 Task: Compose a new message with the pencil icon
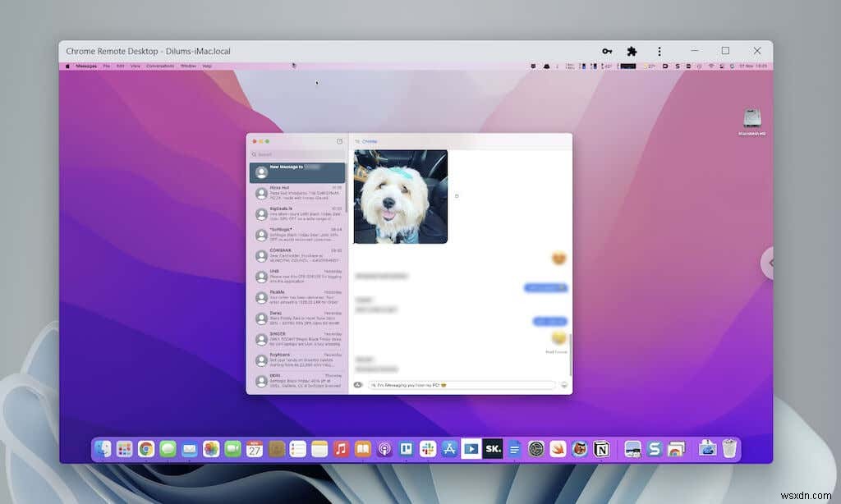(x=339, y=141)
